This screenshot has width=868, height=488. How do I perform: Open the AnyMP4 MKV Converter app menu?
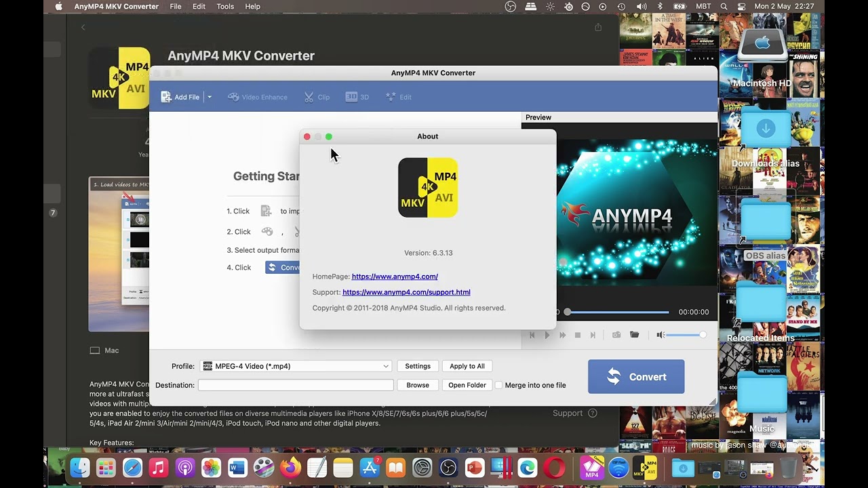click(x=117, y=6)
